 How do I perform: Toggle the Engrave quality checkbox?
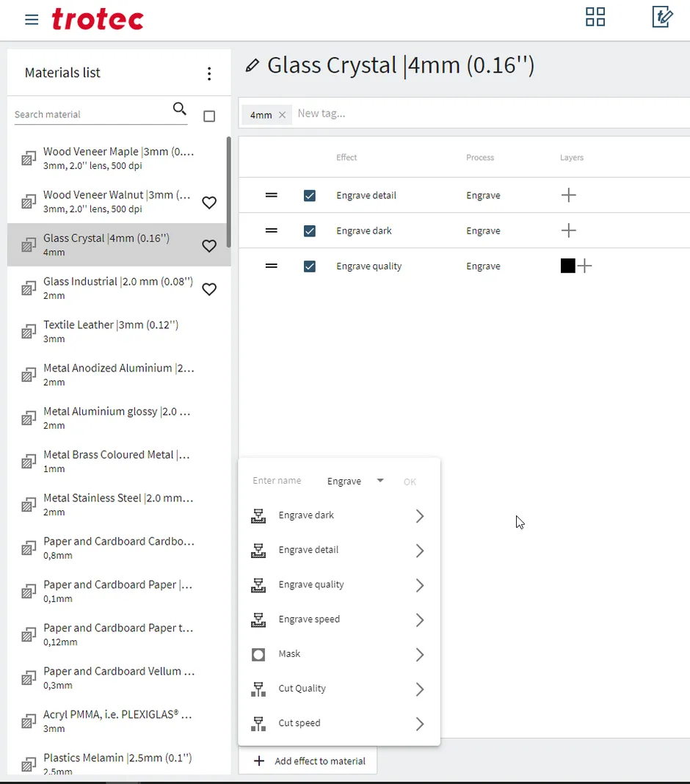click(x=309, y=266)
